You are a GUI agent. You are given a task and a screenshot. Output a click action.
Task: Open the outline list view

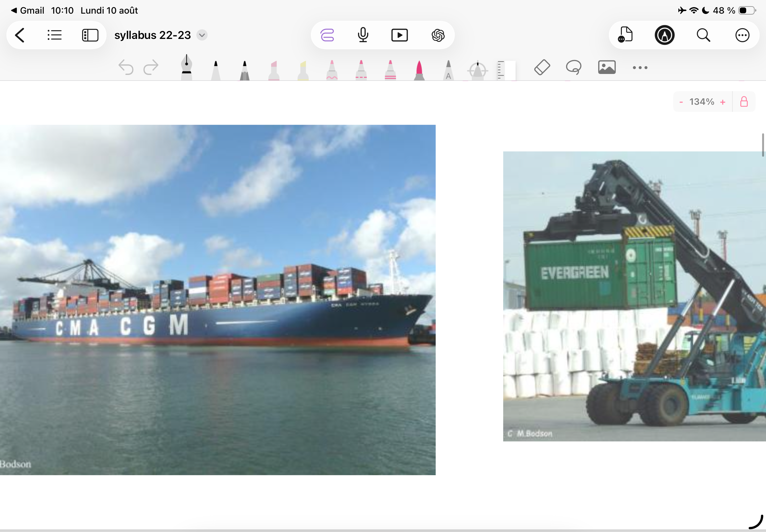55,35
